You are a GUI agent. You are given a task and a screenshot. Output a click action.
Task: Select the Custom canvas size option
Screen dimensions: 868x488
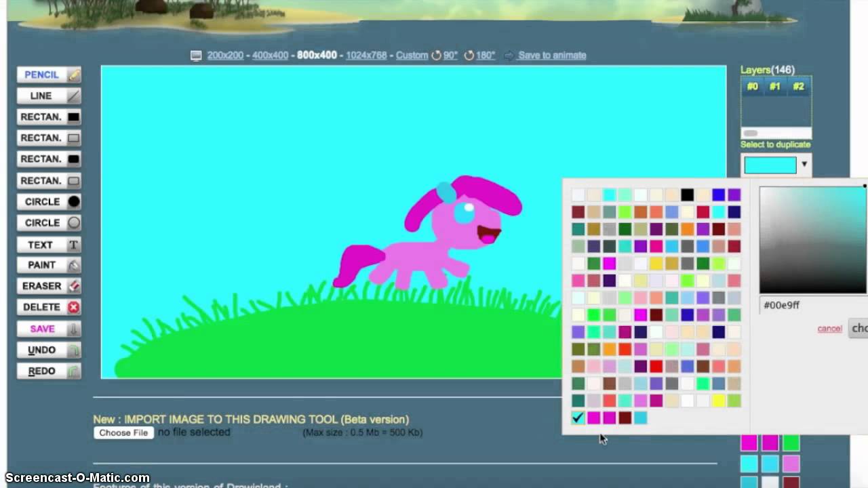[x=412, y=56]
